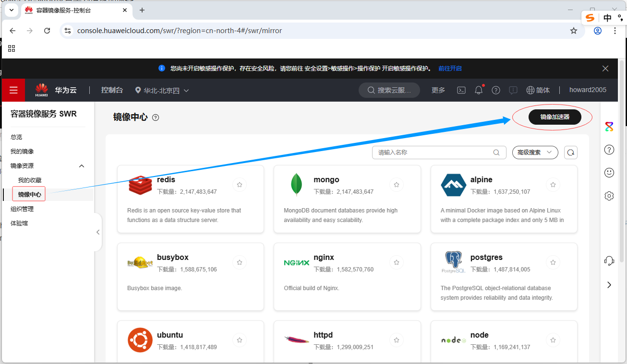Open the CloudShell terminal icon
This screenshot has height=364, width=627.
point(461,90)
